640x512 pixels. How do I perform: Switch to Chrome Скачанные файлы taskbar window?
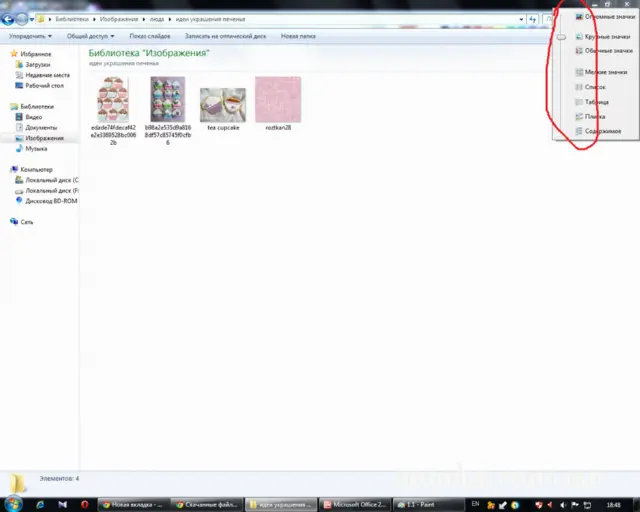(207, 505)
